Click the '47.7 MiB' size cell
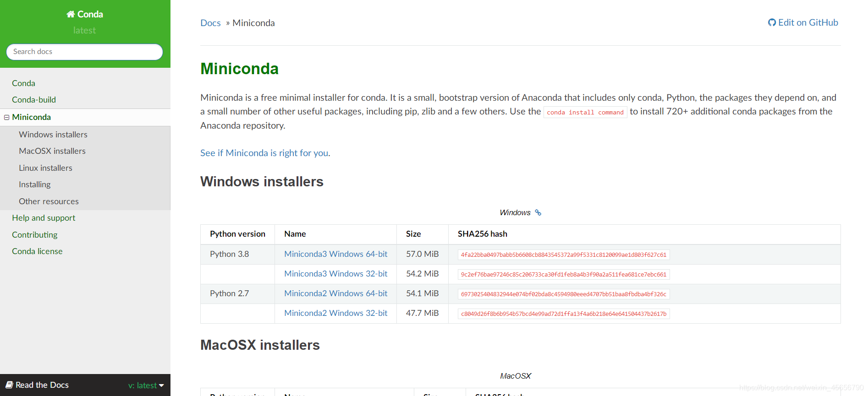The image size is (868, 396). click(423, 313)
